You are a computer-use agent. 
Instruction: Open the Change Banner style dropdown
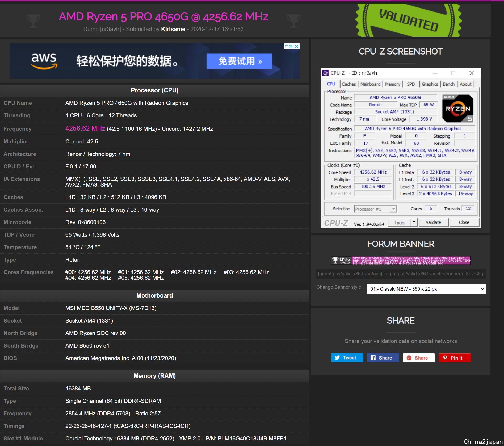click(426, 289)
